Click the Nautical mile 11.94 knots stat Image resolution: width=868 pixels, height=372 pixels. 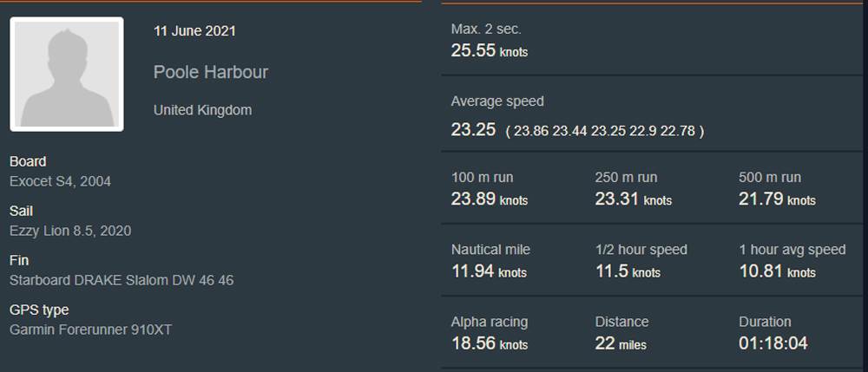point(489,271)
